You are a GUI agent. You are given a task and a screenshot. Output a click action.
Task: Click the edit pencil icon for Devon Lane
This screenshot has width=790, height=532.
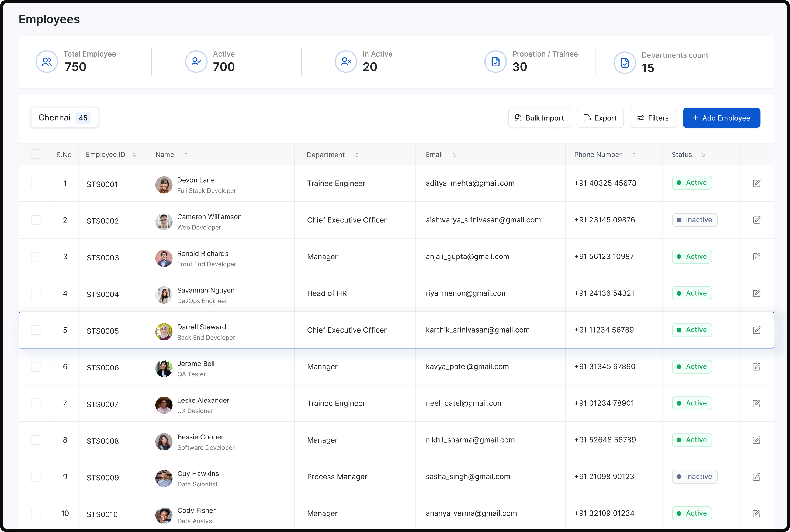click(x=757, y=183)
